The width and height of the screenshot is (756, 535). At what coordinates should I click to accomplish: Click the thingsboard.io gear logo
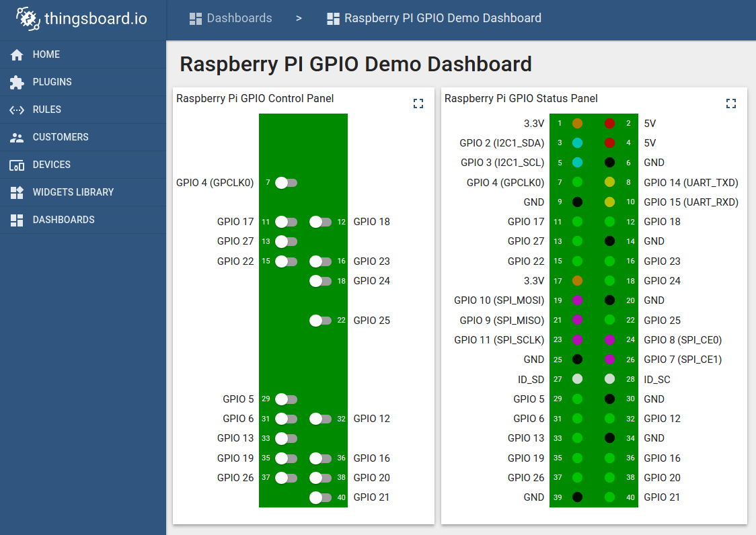click(28, 18)
